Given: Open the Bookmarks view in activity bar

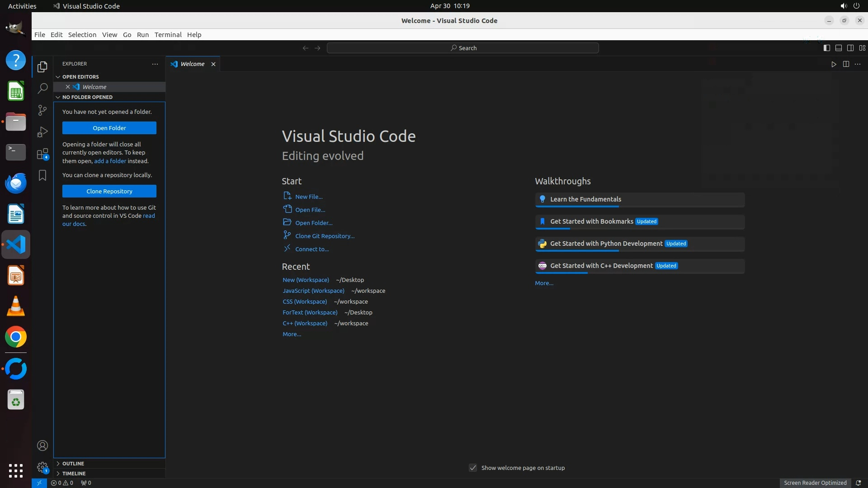Looking at the screenshot, I should point(42,175).
